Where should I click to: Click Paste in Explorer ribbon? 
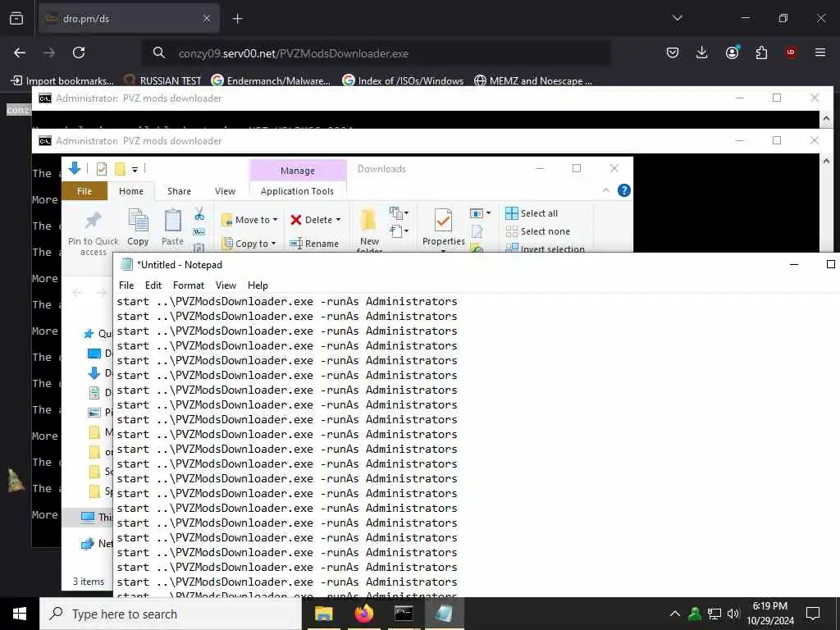click(172, 228)
